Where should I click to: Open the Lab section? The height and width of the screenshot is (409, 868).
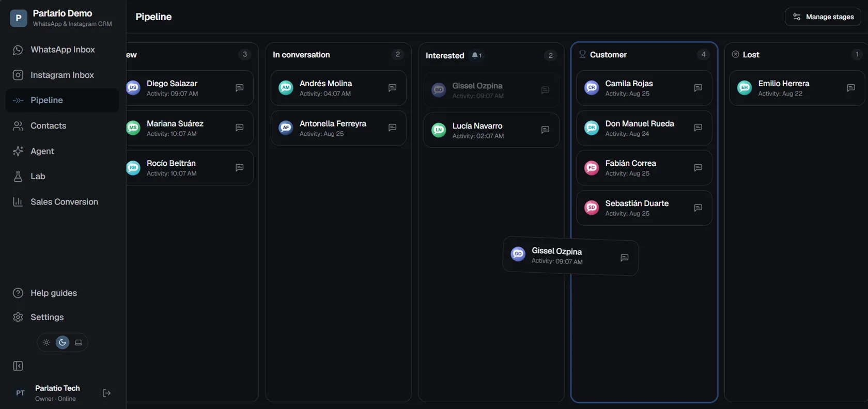62,176
